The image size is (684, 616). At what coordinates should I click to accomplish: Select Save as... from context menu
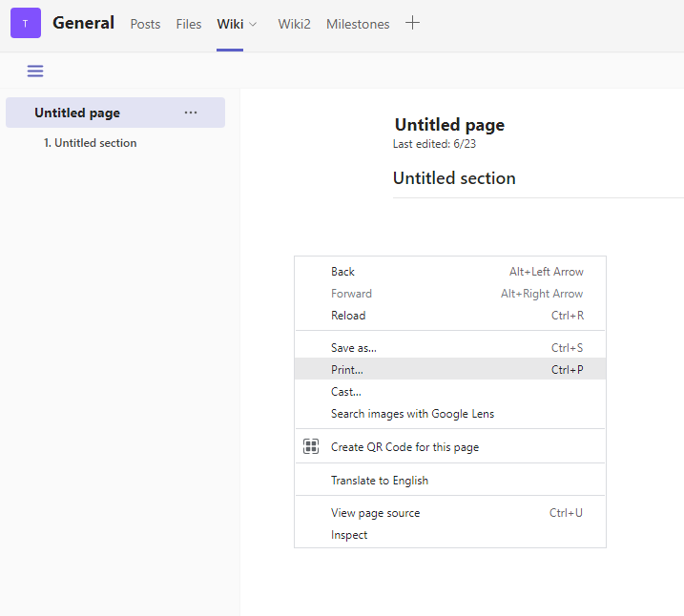point(450,348)
